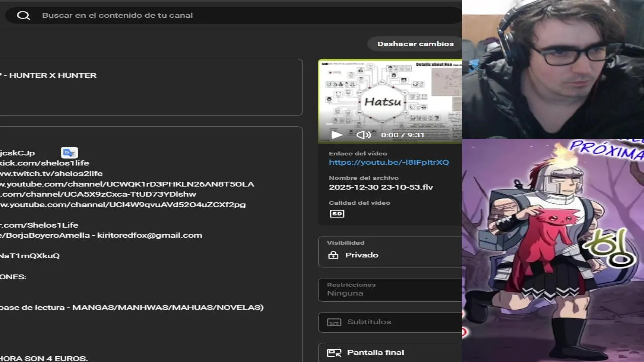Click file name '2025-12-30 23-10-53.flv'
The image size is (644, 362).
(380, 187)
